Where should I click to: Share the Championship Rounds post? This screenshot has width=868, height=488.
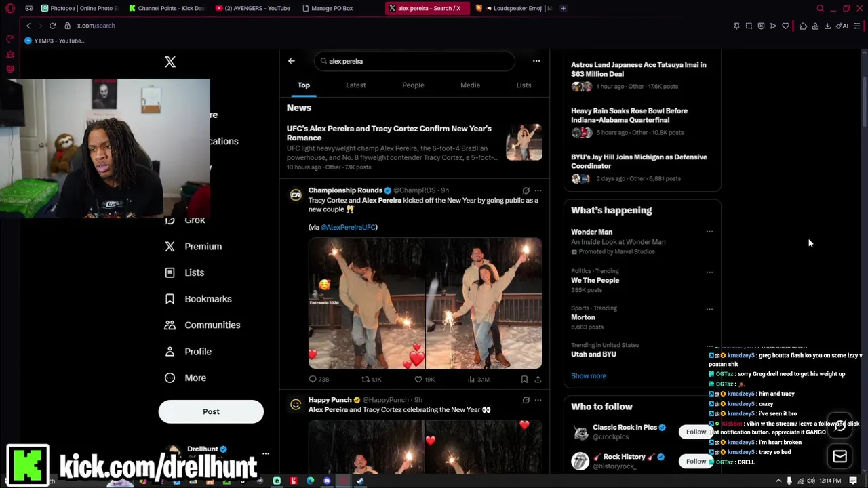538,380
